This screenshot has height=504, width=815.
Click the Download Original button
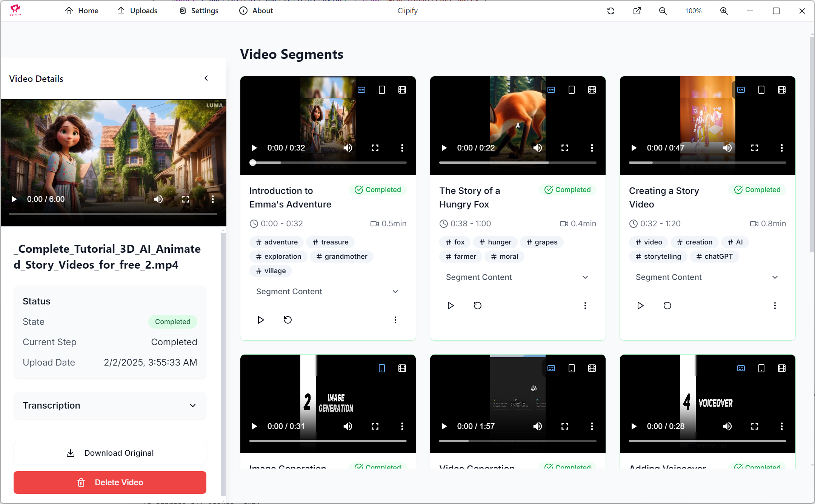click(x=110, y=453)
